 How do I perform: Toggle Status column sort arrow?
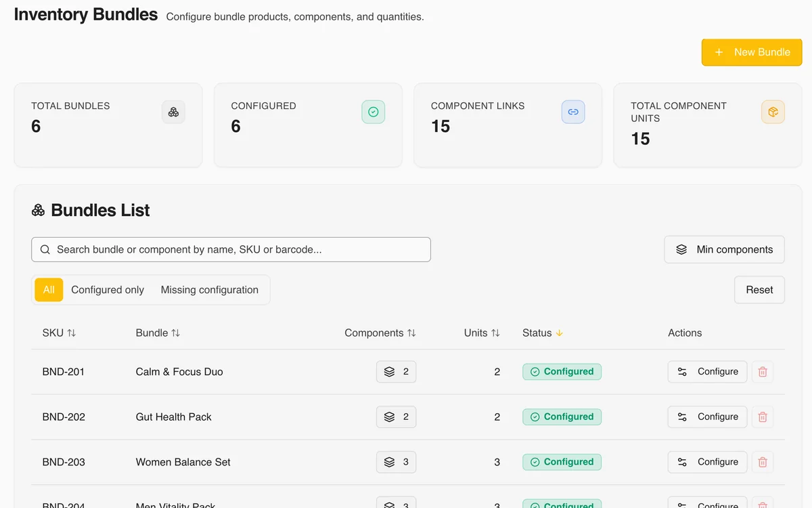(559, 333)
